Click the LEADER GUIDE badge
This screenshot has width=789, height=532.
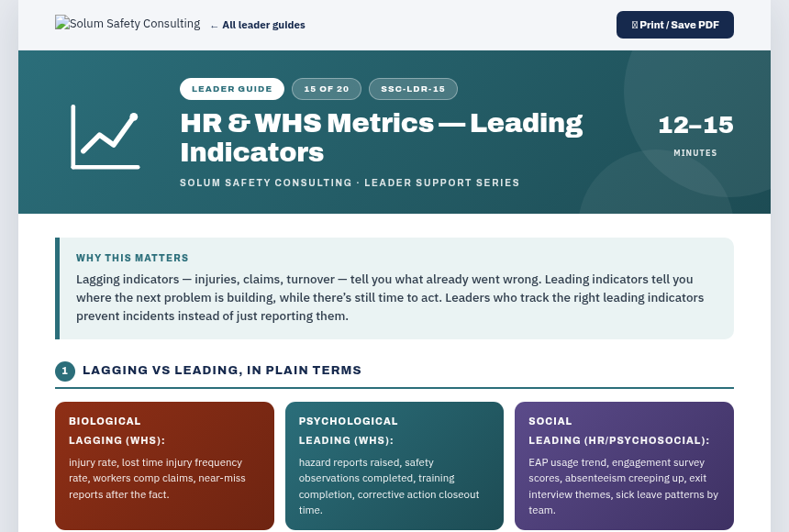pyautogui.click(x=232, y=89)
